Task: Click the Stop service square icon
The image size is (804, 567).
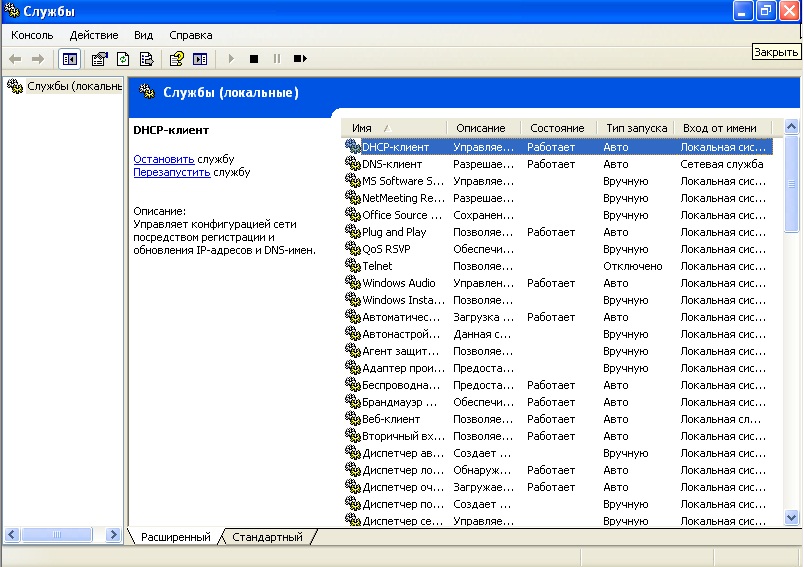Action: pyautogui.click(x=254, y=59)
